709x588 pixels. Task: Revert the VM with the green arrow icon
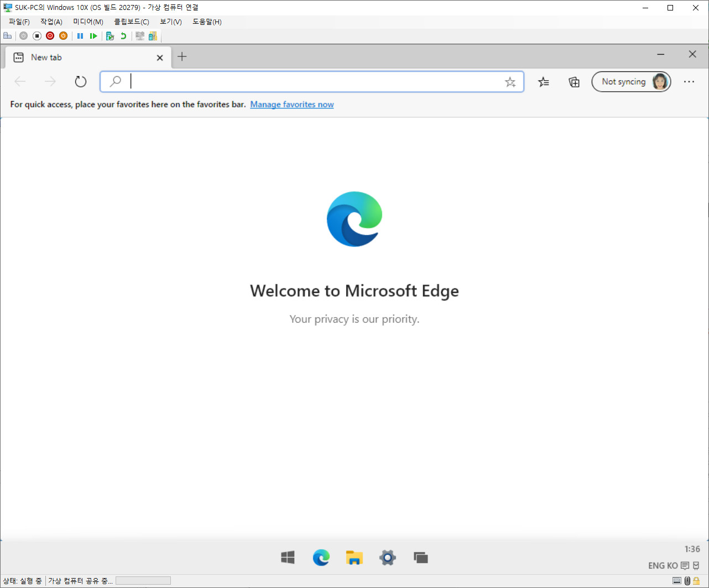click(x=123, y=36)
